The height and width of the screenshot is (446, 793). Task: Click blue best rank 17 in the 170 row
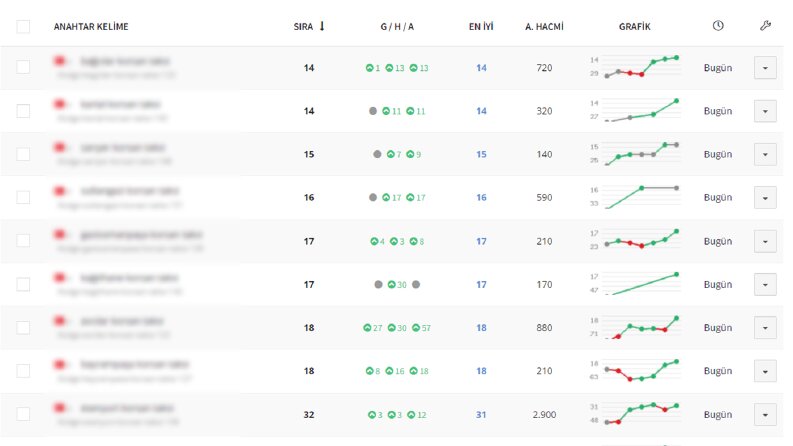point(481,285)
